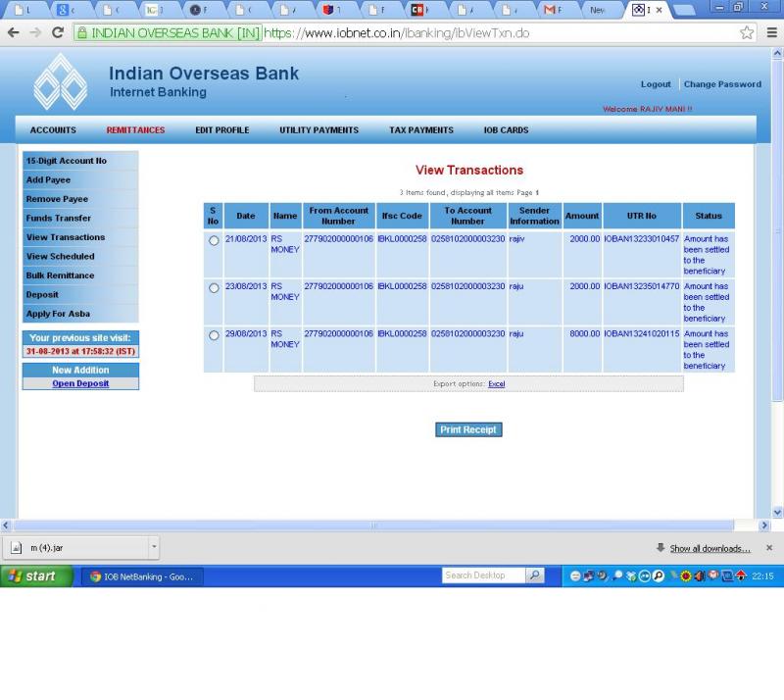Open Deposit in sidebar
Image resolution: width=784 pixels, height=700 pixels.
pyautogui.click(x=80, y=295)
